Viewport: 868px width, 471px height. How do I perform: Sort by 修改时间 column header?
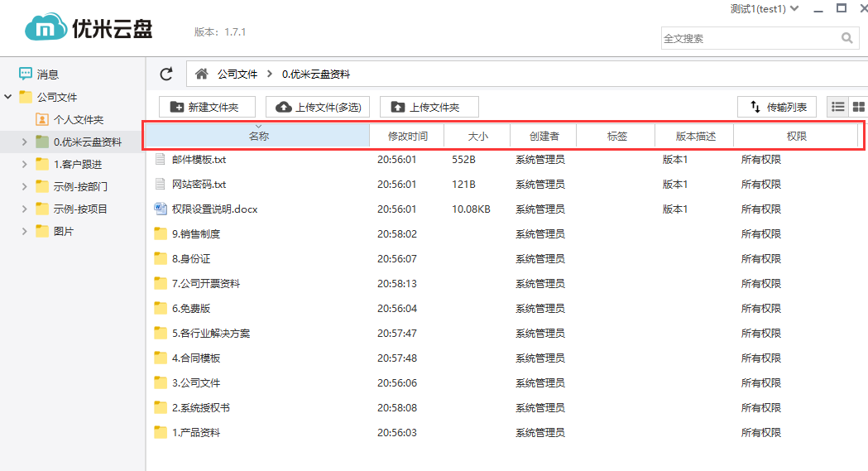pyautogui.click(x=407, y=137)
